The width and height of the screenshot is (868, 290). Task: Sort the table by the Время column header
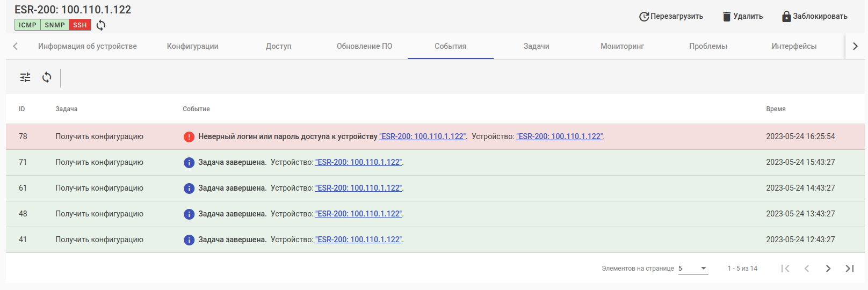(x=776, y=109)
